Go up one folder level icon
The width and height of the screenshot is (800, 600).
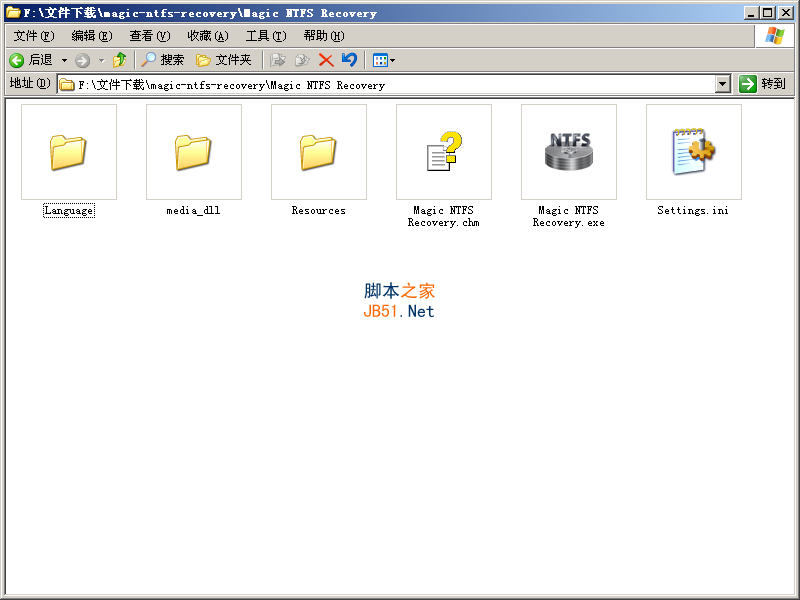[x=119, y=60]
